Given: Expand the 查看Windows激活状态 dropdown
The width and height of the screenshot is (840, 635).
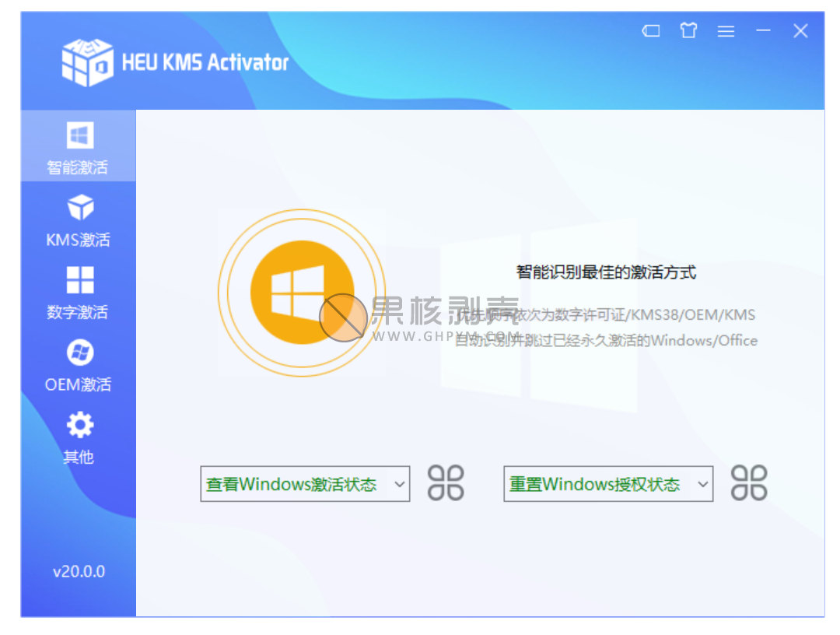Looking at the screenshot, I should coord(305,484).
